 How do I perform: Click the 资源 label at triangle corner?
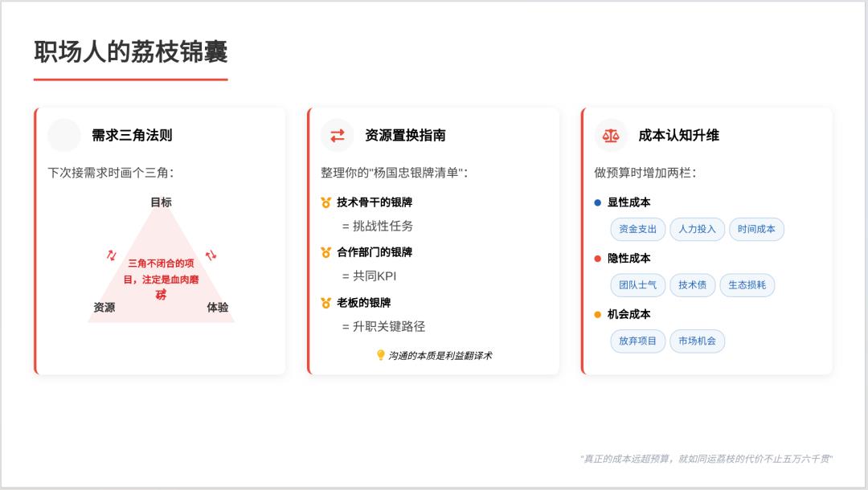pos(104,308)
